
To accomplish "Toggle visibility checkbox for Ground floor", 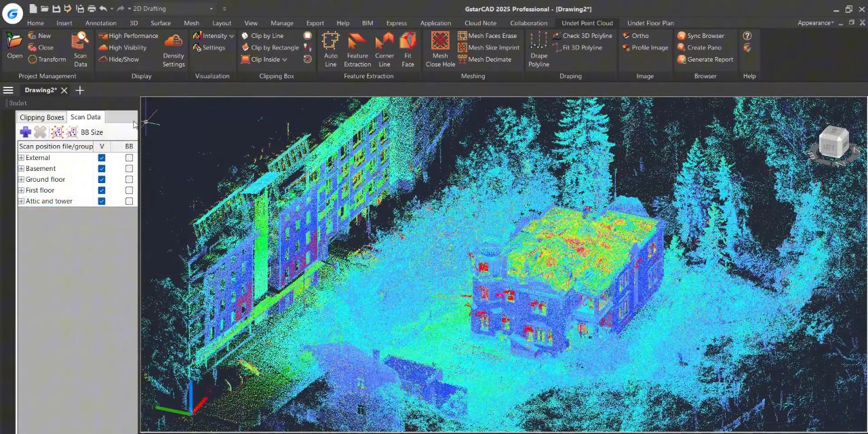I will 102,180.
